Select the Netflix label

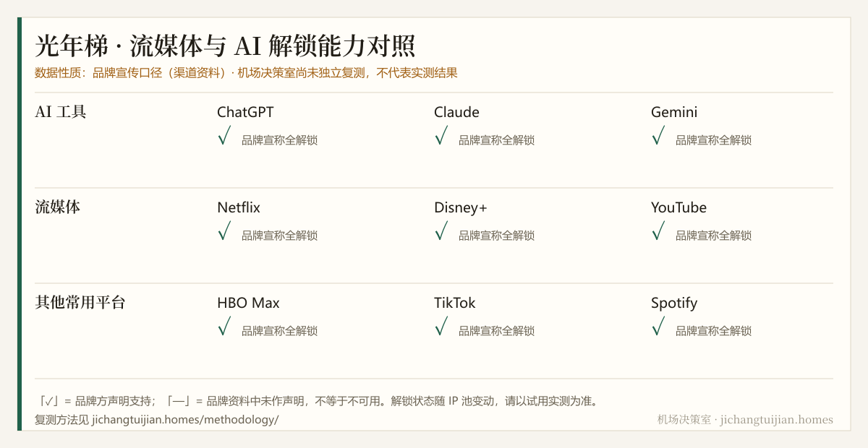(x=239, y=207)
